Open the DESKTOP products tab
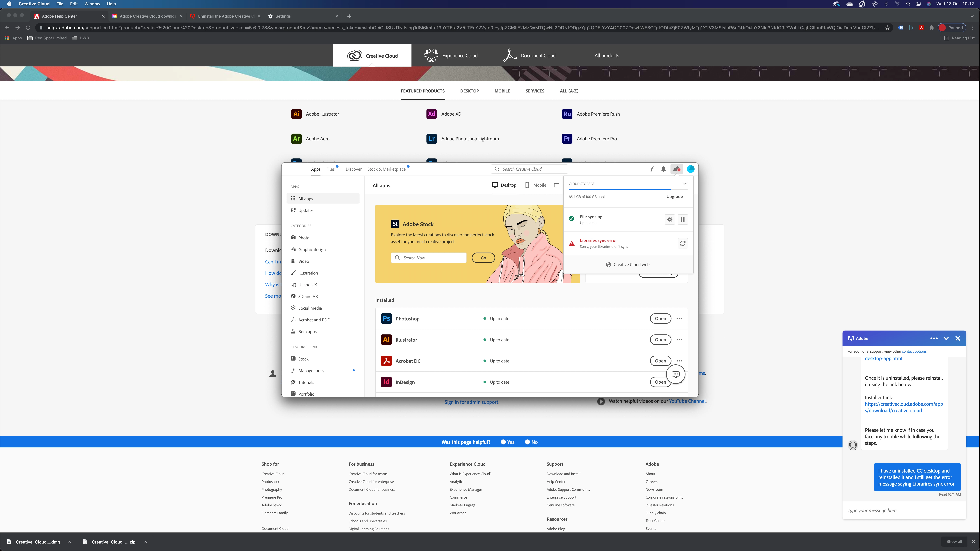The image size is (980, 551). 469,91
